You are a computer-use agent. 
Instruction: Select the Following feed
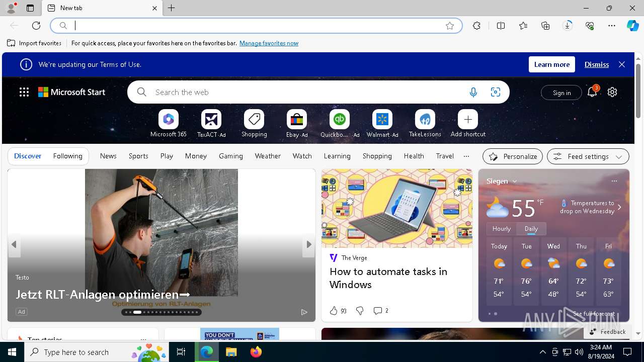point(68,156)
